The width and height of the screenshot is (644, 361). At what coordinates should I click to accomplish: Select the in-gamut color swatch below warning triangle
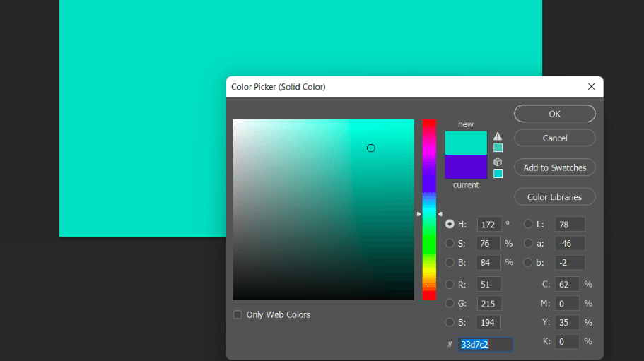click(x=498, y=148)
